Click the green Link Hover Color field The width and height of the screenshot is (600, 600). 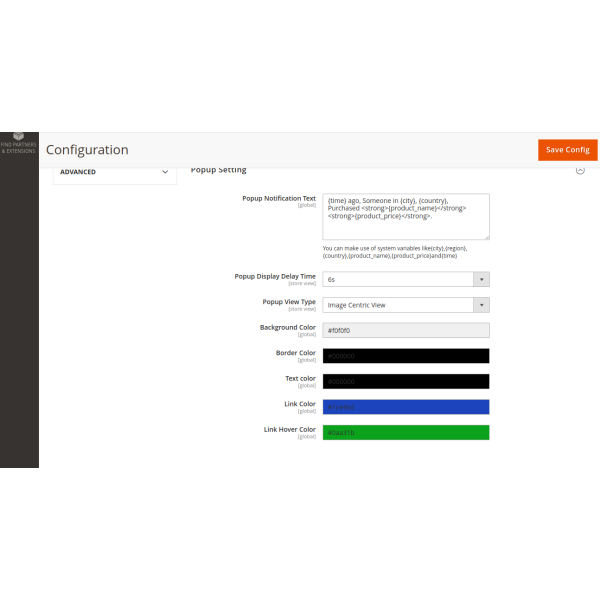pos(405,432)
